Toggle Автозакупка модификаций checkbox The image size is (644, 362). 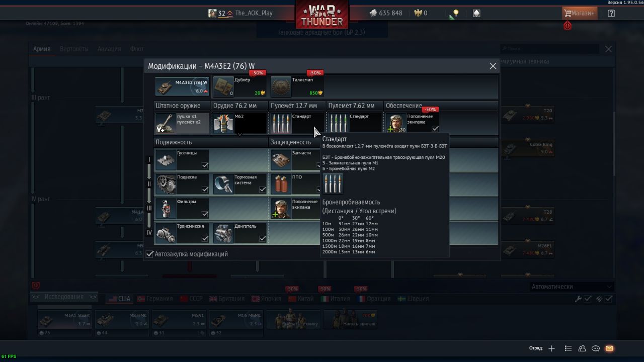[x=149, y=254]
